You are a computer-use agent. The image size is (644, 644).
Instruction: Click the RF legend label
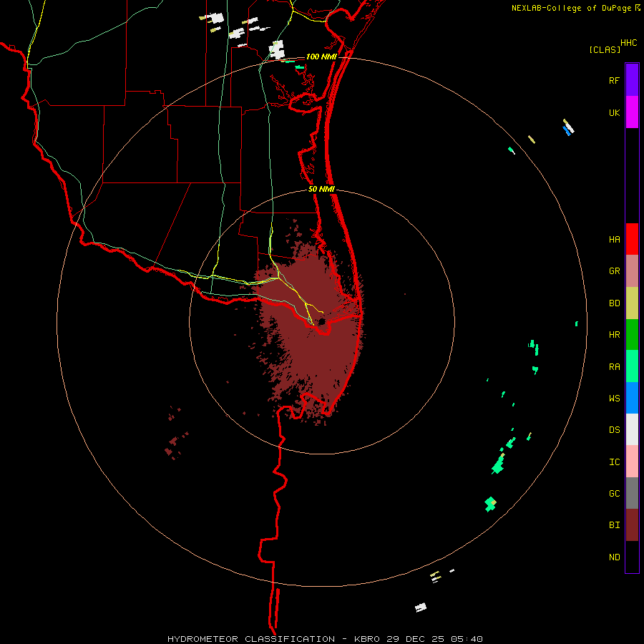click(614, 80)
